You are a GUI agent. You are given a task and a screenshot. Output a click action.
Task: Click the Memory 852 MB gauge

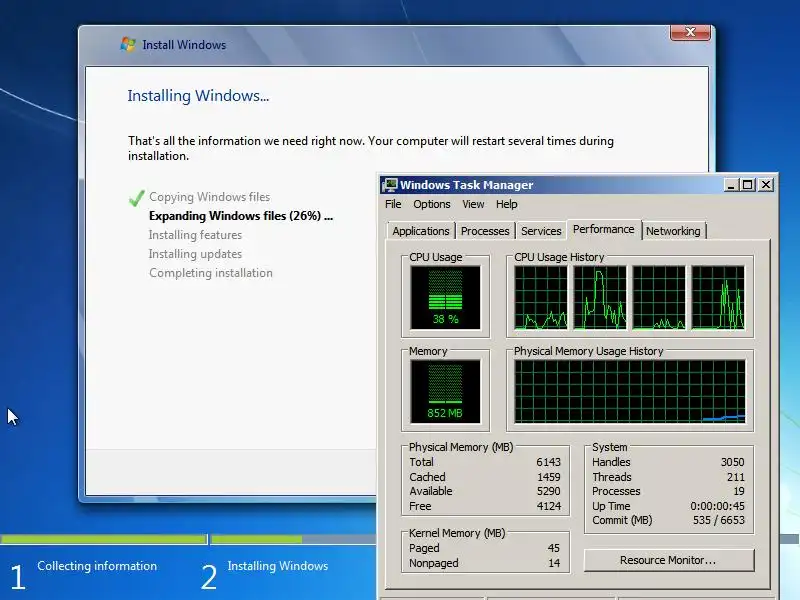[445, 392]
